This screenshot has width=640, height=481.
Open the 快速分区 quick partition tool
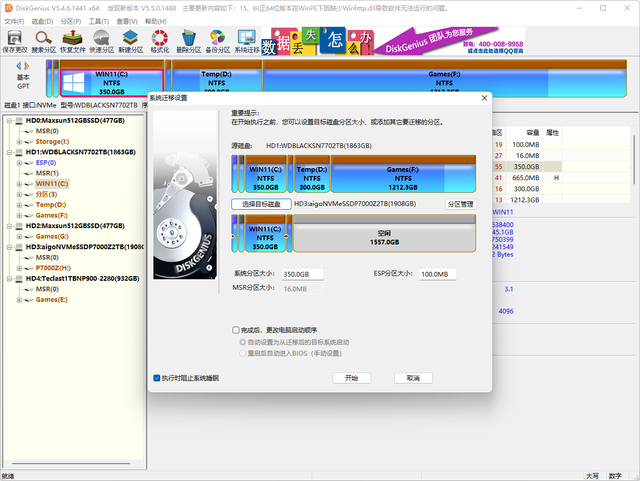click(102, 42)
